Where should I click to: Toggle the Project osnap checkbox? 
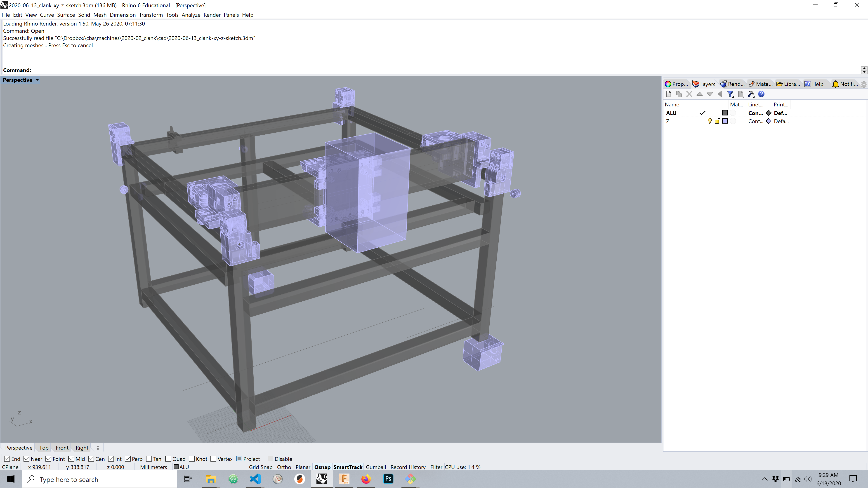(239, 459)
